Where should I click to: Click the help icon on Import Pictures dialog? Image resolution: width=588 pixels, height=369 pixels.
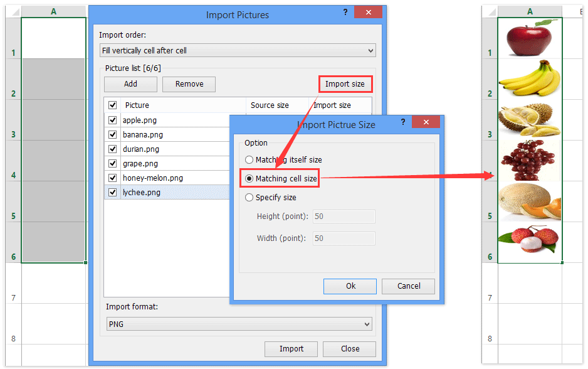coord(345,12)
